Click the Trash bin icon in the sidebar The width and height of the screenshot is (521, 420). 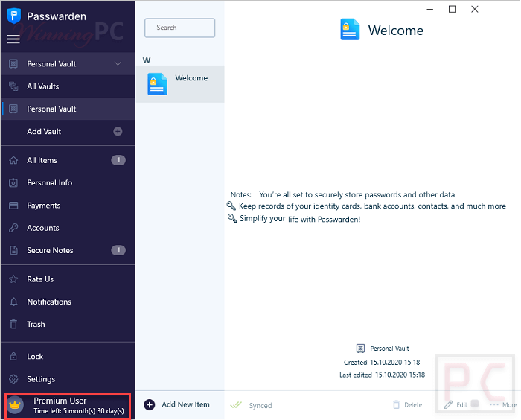point(13,324)
